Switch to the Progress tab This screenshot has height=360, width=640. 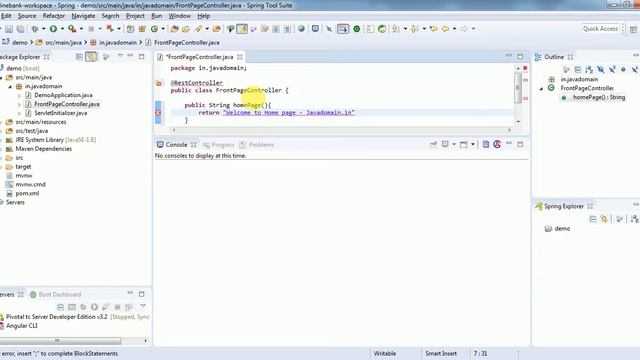219,144
